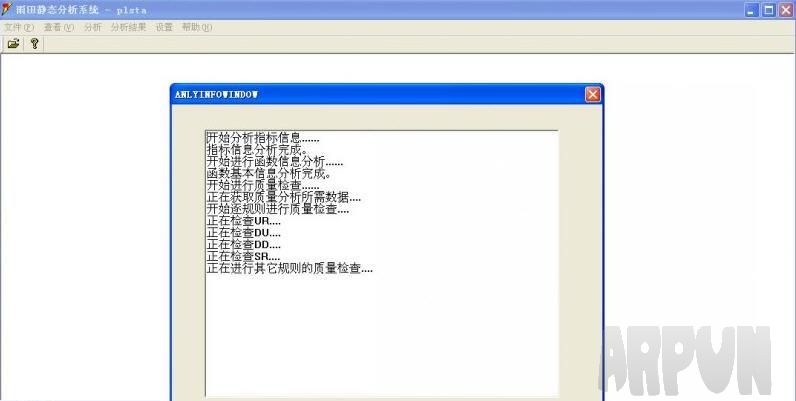This screenshot has height=401, width=796.
Task: Click the last log line about 其它规则的质量检查
Action: [289, 269]
